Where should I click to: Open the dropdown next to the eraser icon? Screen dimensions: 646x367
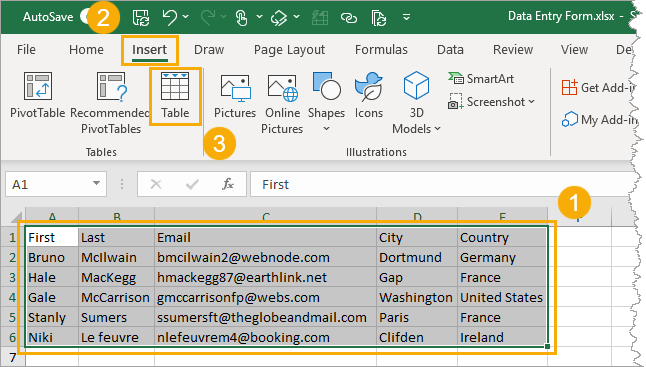296,17
